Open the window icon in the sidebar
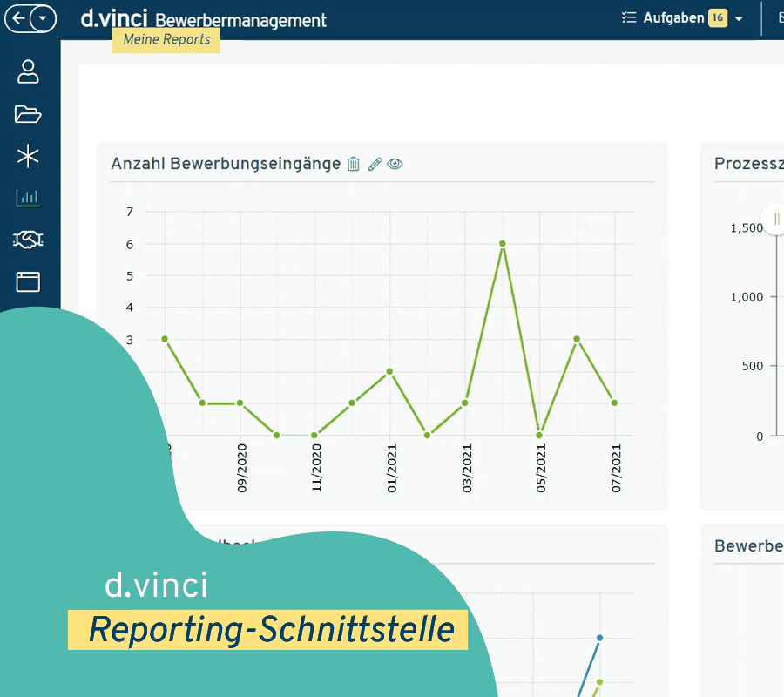784x697 pixels. [28, 282]
